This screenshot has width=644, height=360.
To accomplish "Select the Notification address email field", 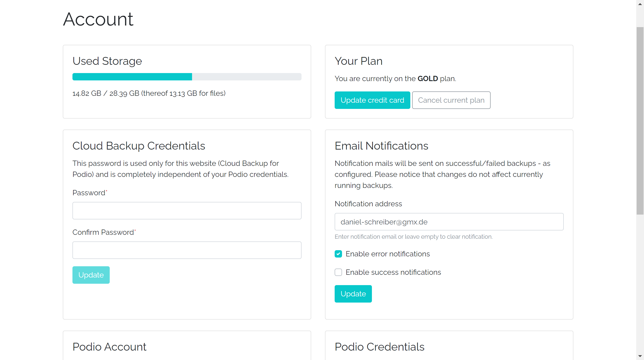I will (449, 222).
